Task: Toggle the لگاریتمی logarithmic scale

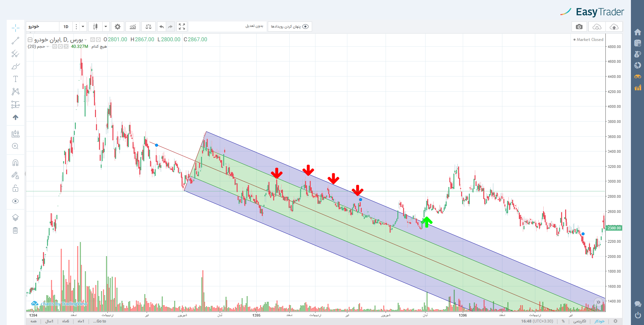Action: click(580, 321)
